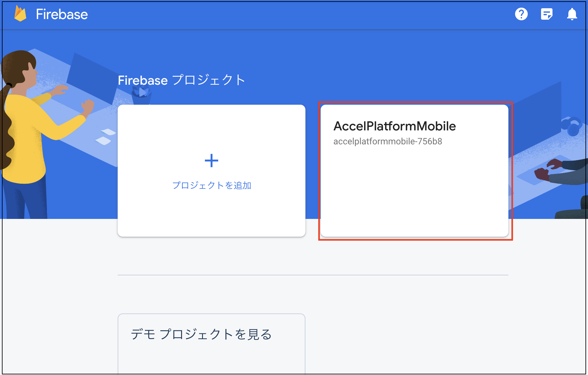Show notifications via the bell icon
Image resolution: width=588 pixels, height=375 pixels.
[572, 14]
